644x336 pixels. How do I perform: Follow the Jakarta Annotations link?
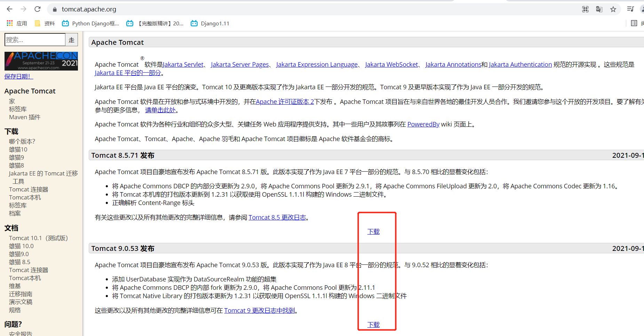click(x=453, y=64)
